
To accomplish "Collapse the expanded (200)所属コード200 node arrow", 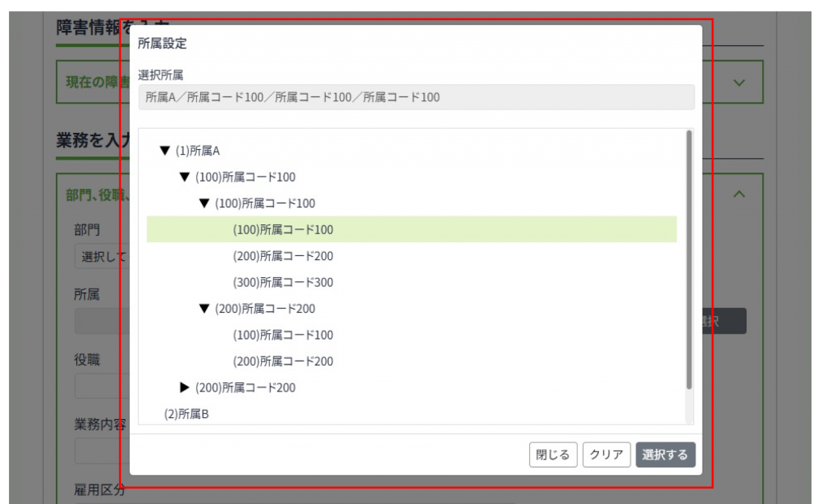I will coord(204,309).
